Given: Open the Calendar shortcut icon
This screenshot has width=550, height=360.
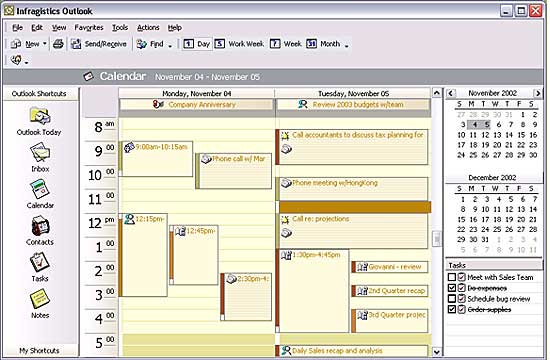Looking at the screenshot, I should [40, 189].
